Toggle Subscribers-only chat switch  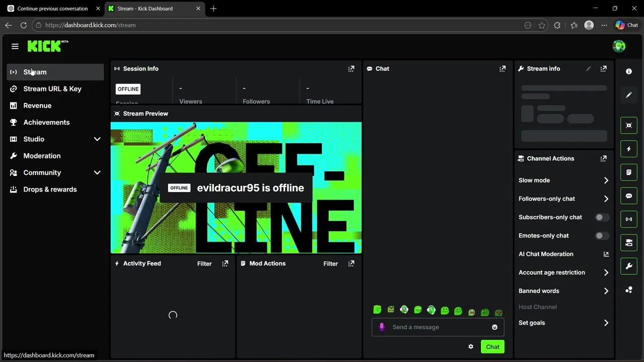[602, 217]
